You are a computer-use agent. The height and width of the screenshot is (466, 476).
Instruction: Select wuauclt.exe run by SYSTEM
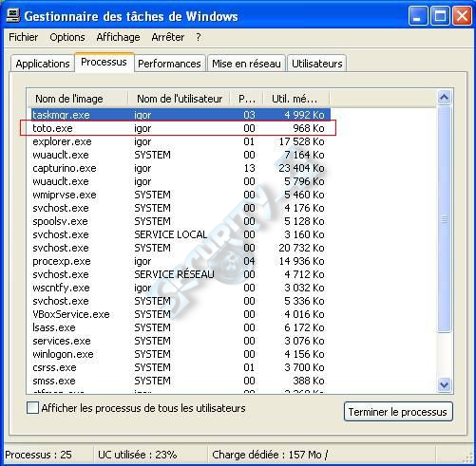coord(181,155)
